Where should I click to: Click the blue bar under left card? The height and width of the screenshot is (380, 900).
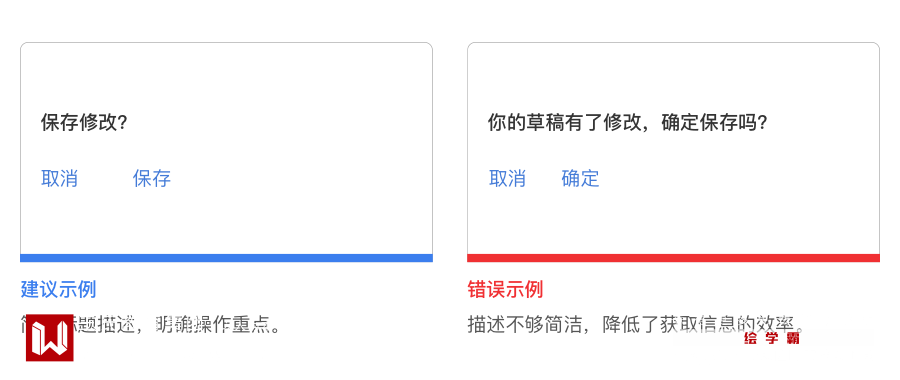pos(226,258)
